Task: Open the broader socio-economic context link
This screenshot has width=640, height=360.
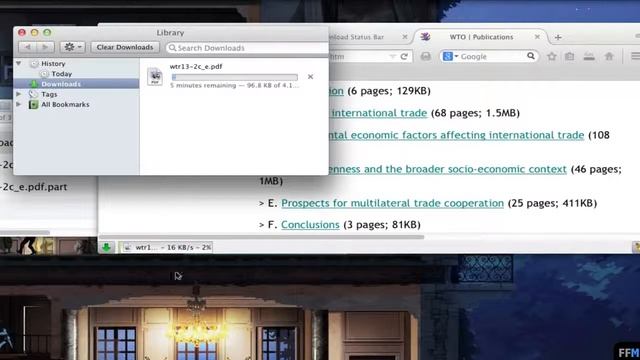Action: point(447,169)
